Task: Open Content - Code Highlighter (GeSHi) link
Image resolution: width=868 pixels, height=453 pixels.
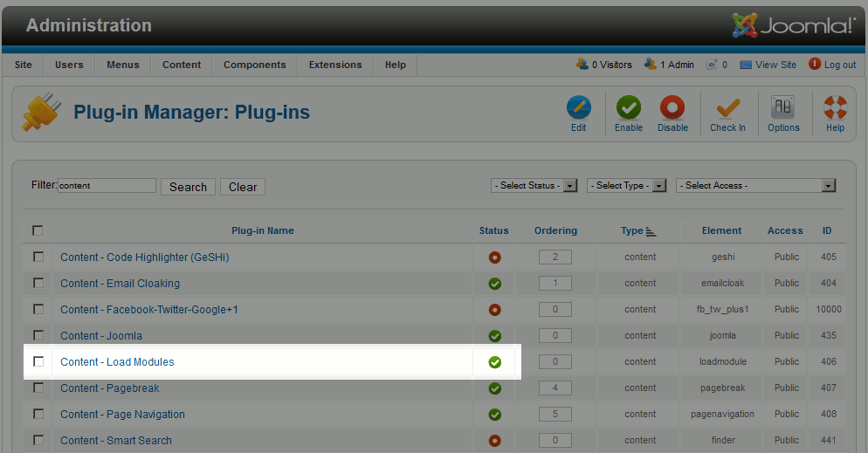Action: [x=144, y=257]
